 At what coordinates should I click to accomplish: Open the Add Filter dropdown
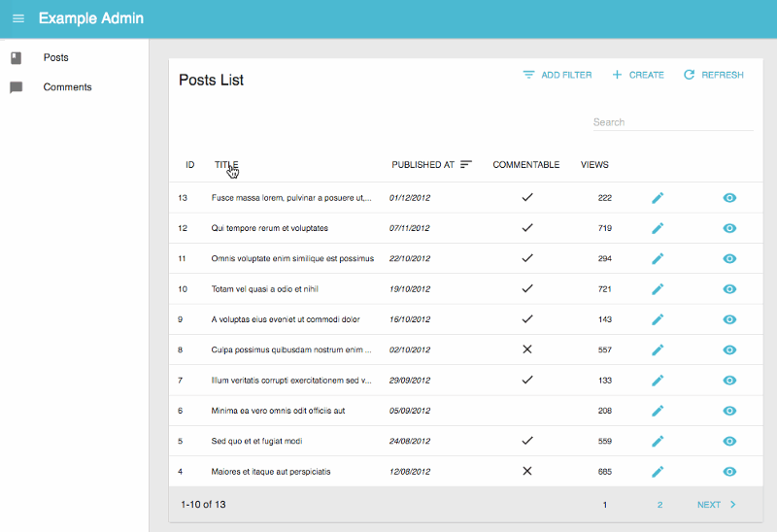point(557,75)
